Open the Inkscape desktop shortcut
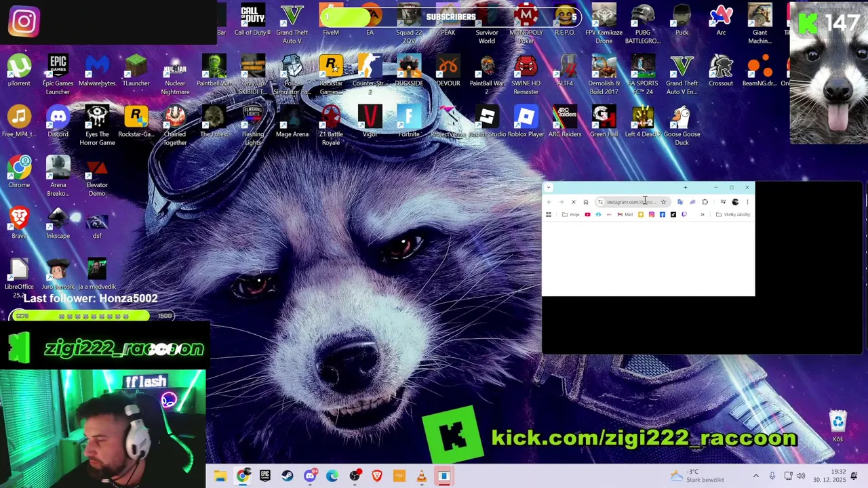This screenshot has height=488, width=868. pos(58,223)
